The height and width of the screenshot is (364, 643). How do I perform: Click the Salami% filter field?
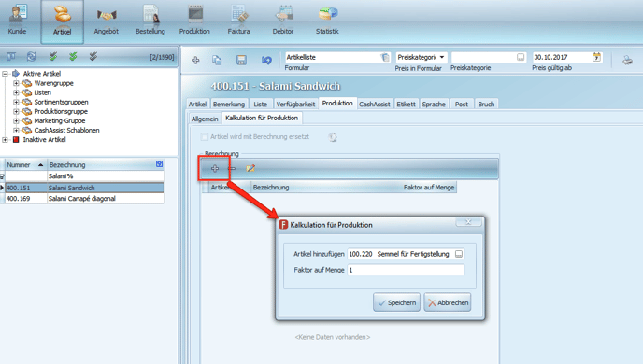click(x=106, y=176)
